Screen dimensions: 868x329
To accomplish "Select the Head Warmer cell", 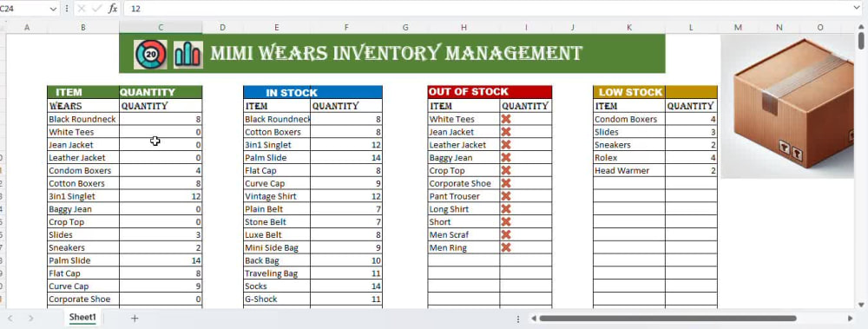I will point(629,171).
